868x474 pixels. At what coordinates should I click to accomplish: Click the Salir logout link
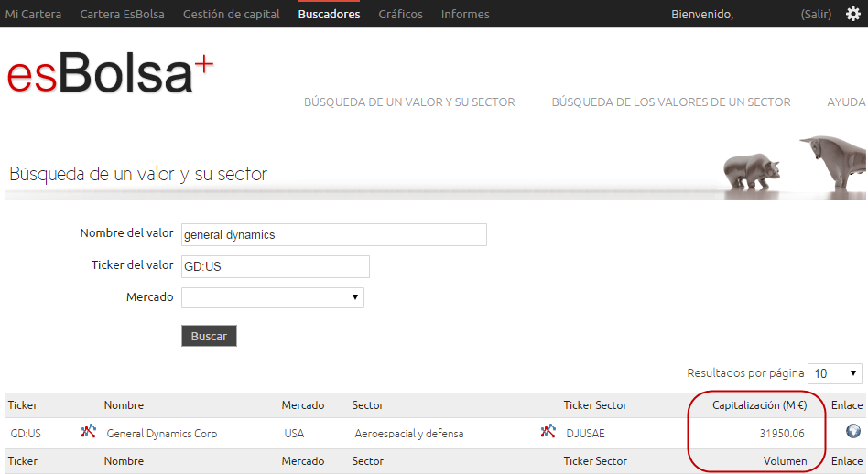816,14
